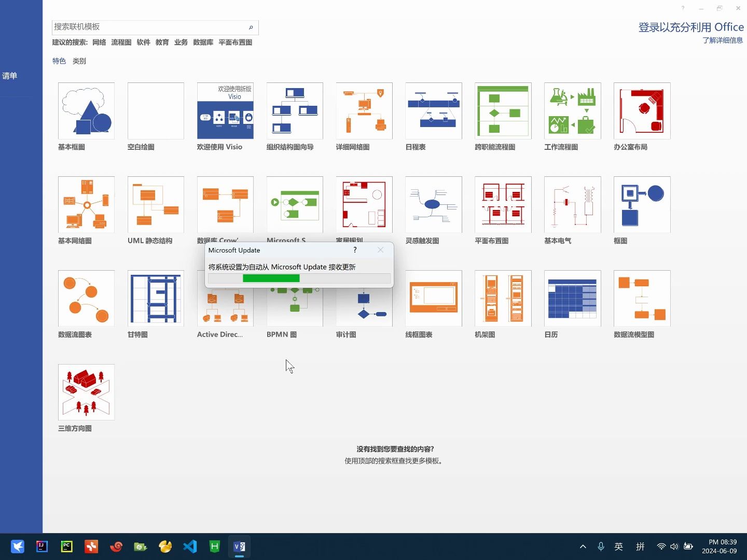Choose the 平面布置图 floor plan template icon

pyautogui.click(x=503, y=205)
